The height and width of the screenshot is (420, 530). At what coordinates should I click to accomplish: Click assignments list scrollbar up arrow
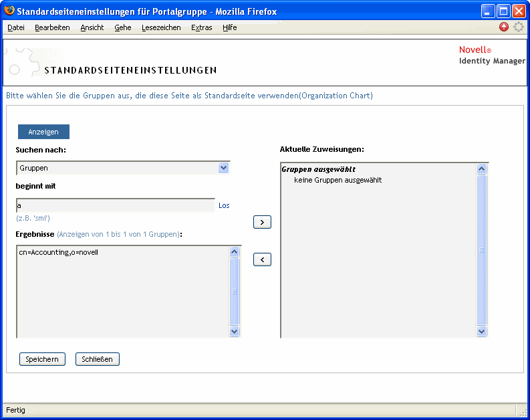click(482, 169)
